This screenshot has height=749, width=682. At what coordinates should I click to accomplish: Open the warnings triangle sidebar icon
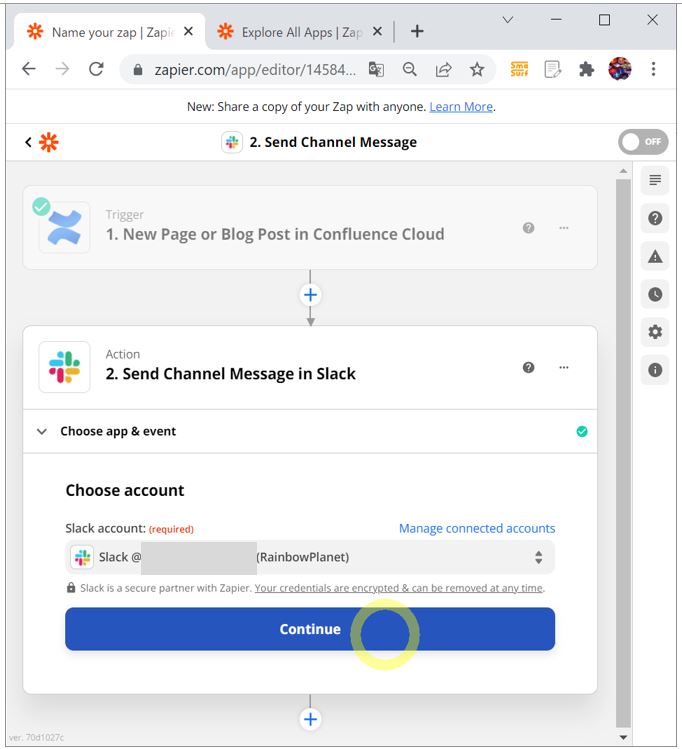point(655,257)
